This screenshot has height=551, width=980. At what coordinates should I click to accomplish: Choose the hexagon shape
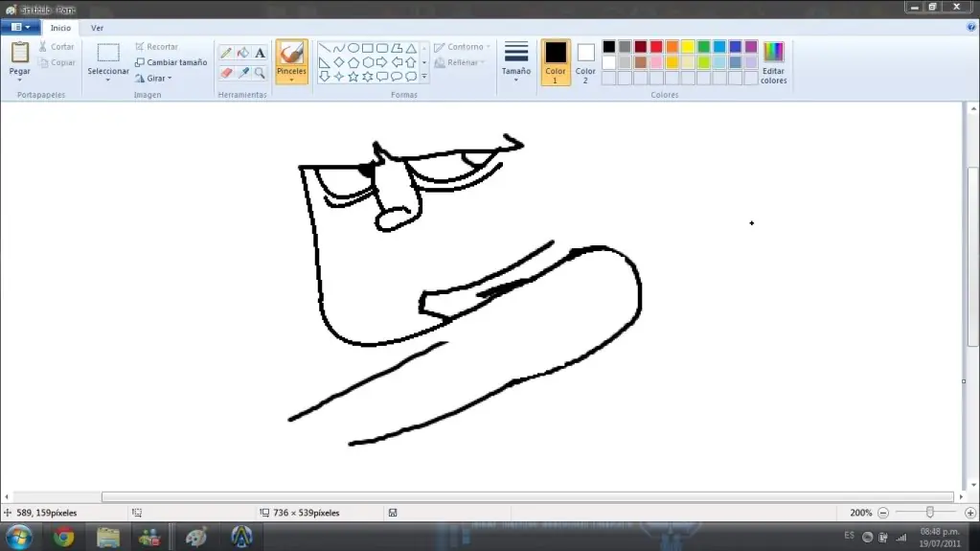click(x=368, y=62)
